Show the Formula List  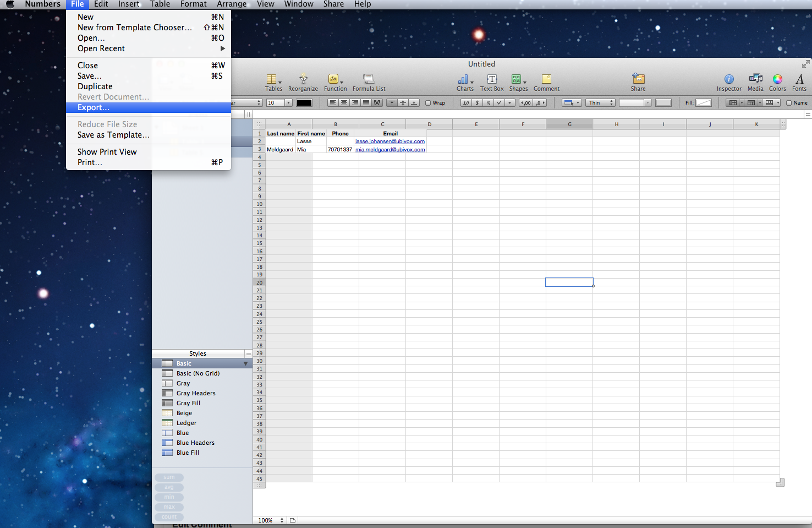point(369,83)
